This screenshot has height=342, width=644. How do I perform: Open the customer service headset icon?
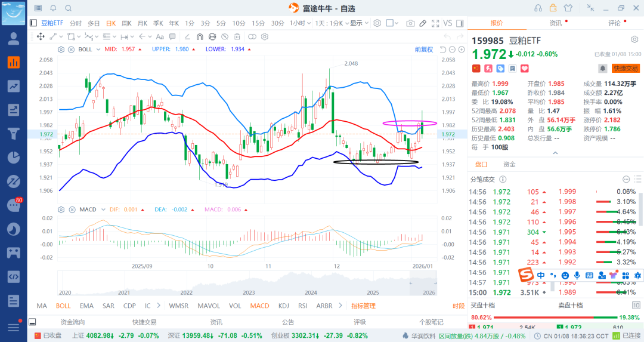click(538, 8)
